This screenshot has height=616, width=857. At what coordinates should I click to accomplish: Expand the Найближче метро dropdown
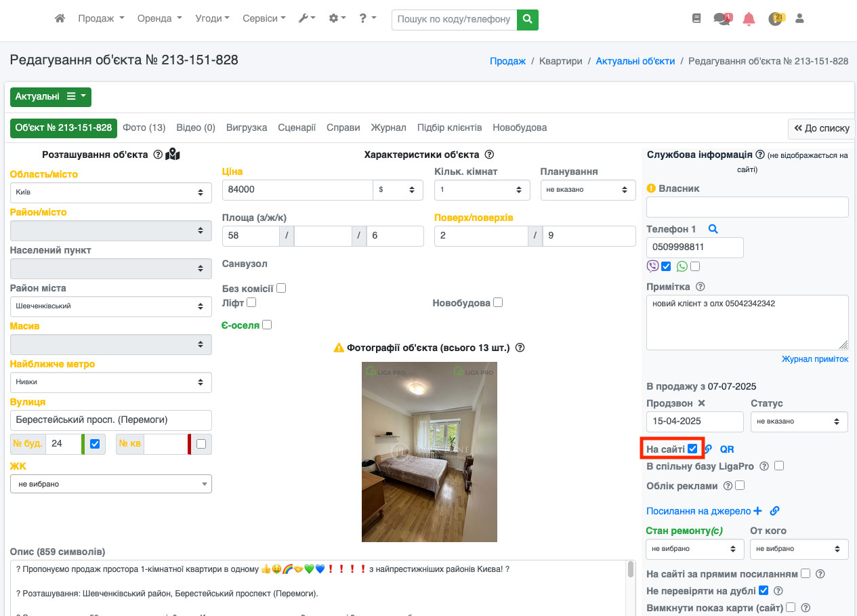pos(110,382)
